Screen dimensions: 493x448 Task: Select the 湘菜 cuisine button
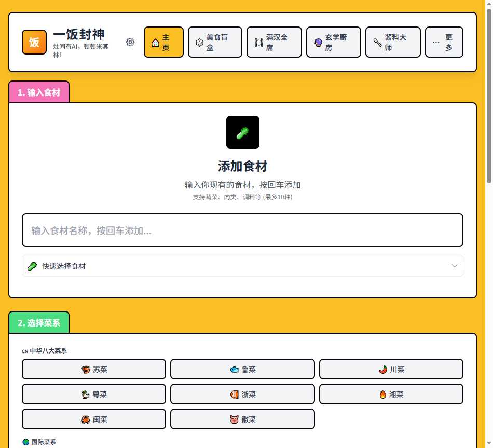tap(391, 394)
